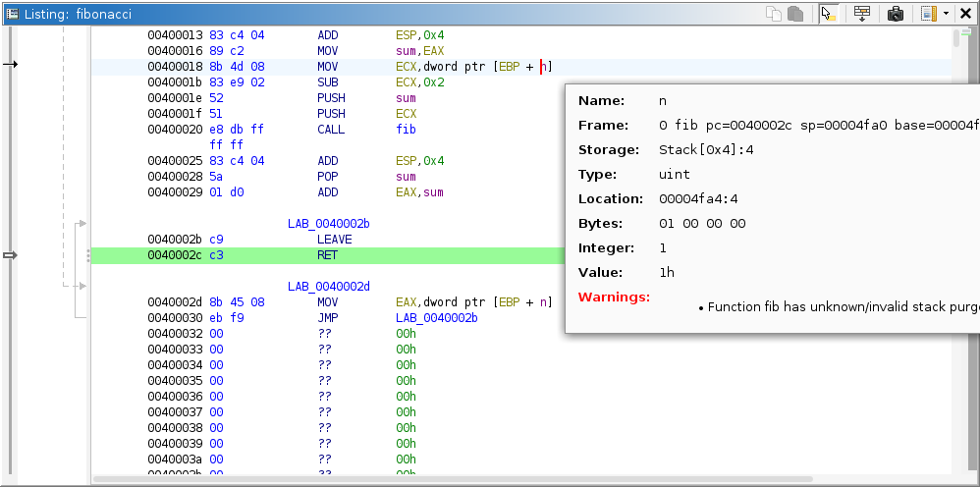This screenshot has height=487, width=980.
Task: Close the fibonacci Listing panel
Action: tap(964, 14)
